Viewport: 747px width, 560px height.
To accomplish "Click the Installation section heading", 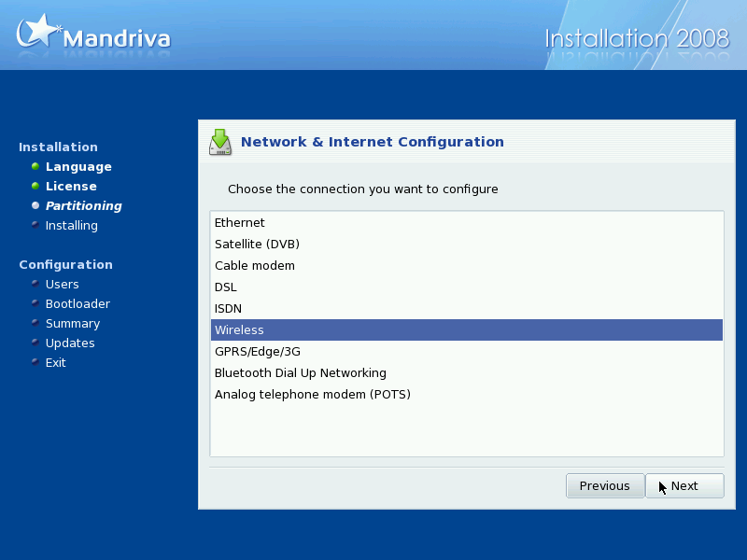I will coord(58,147).
